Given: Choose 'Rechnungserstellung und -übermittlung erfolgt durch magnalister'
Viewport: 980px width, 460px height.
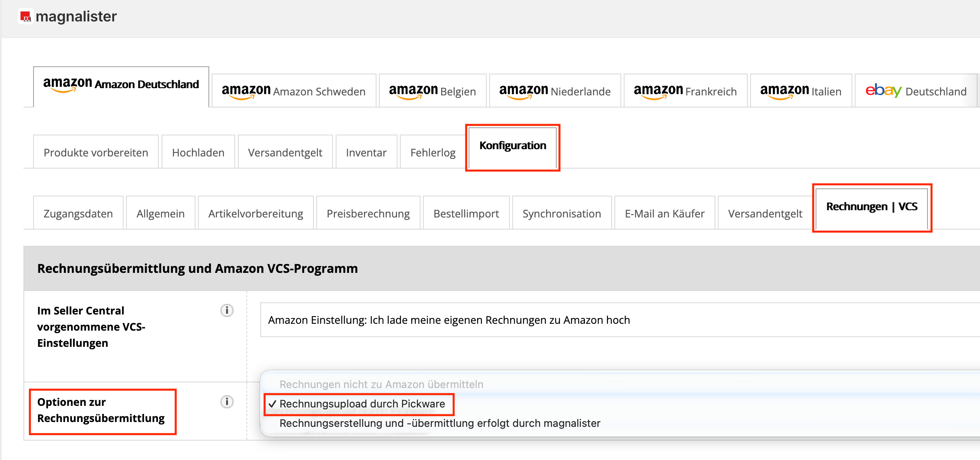Looking at the screenshot, I should (x=440, y=423).
